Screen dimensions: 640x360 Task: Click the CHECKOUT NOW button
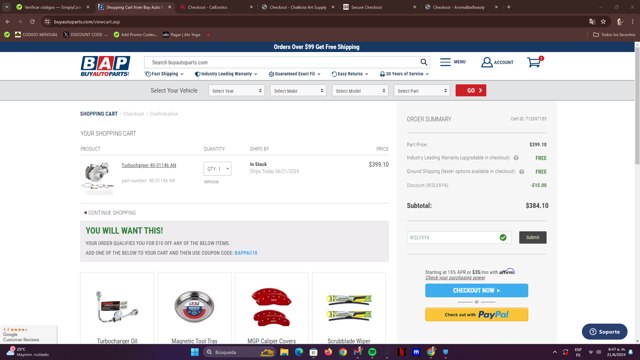476,290
